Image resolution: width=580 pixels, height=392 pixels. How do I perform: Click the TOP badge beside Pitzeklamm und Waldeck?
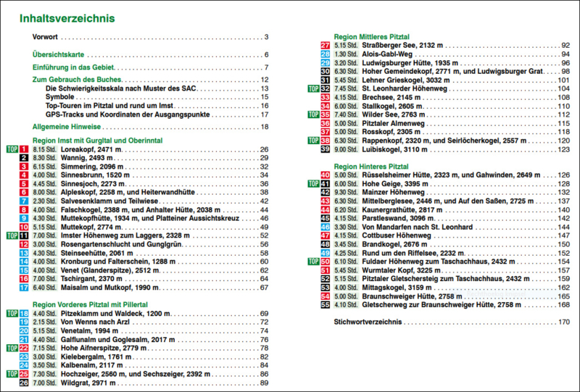click(12, 314)
